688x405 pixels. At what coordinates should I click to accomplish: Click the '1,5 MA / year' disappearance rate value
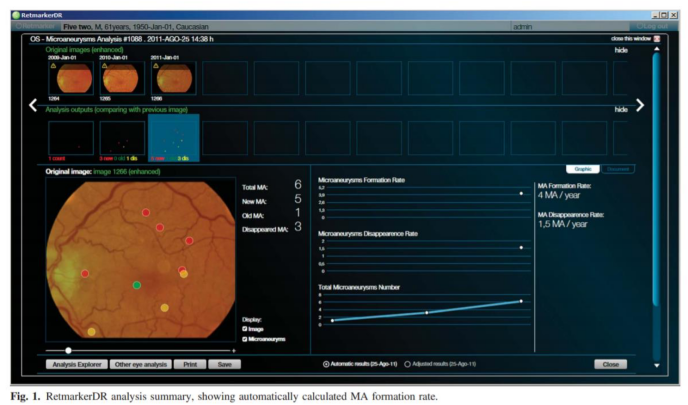pos(563,224)
